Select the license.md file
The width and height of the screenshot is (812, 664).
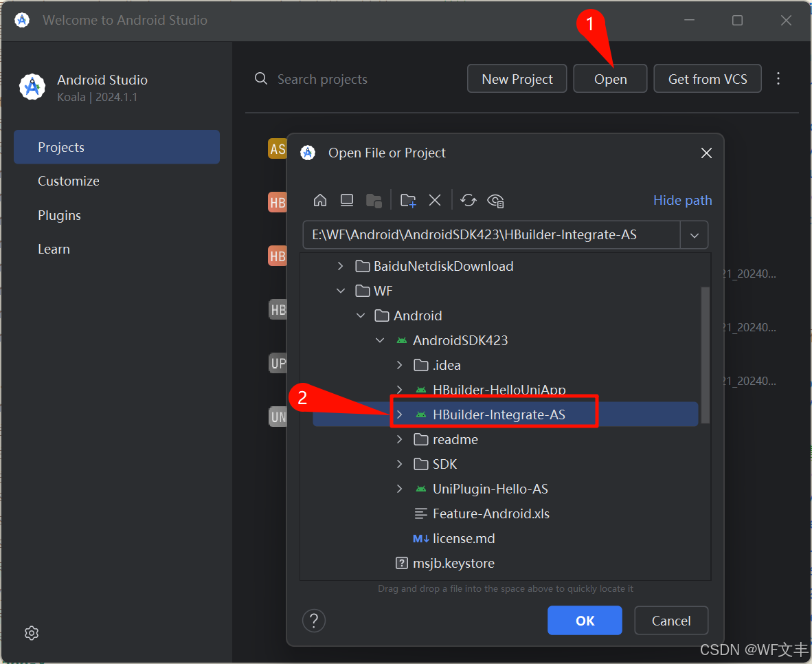[x=506, y=539]
